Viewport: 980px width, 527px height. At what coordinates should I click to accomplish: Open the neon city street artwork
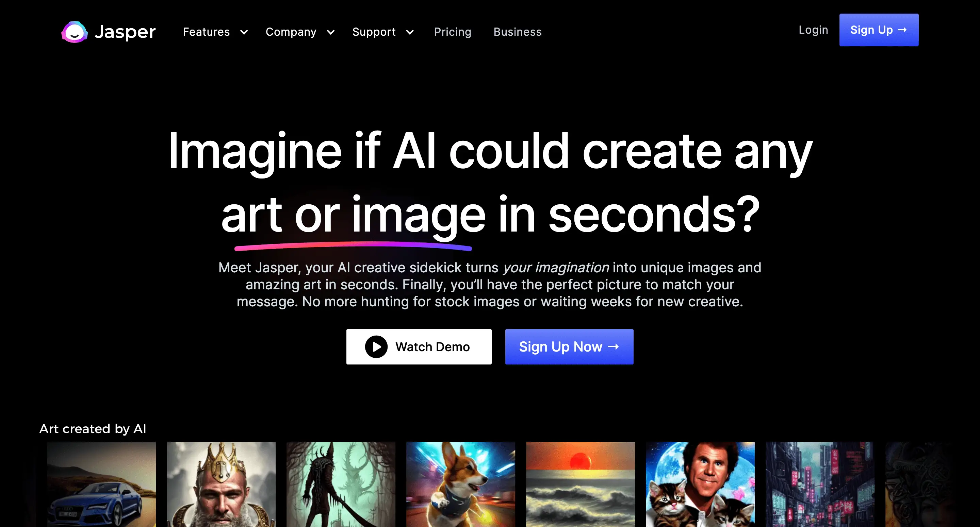[820, 485]
